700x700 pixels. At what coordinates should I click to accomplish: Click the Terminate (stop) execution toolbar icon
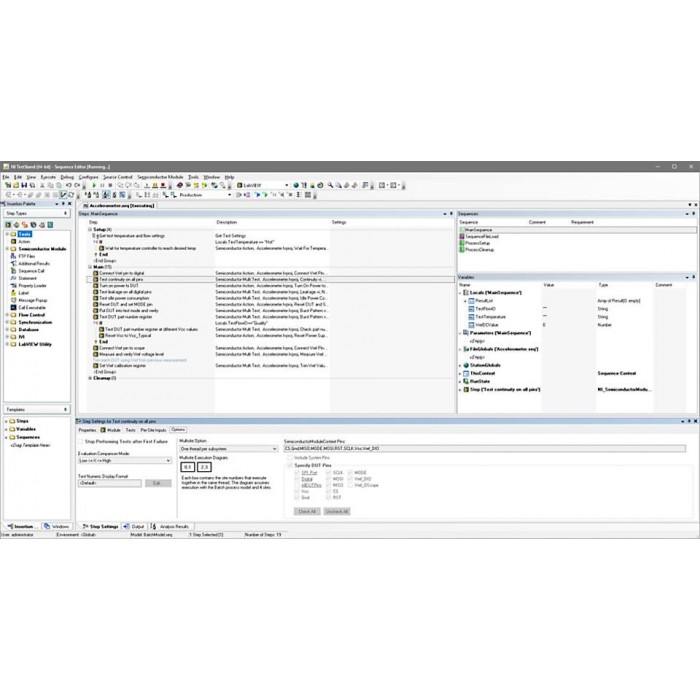coord(110,185)
